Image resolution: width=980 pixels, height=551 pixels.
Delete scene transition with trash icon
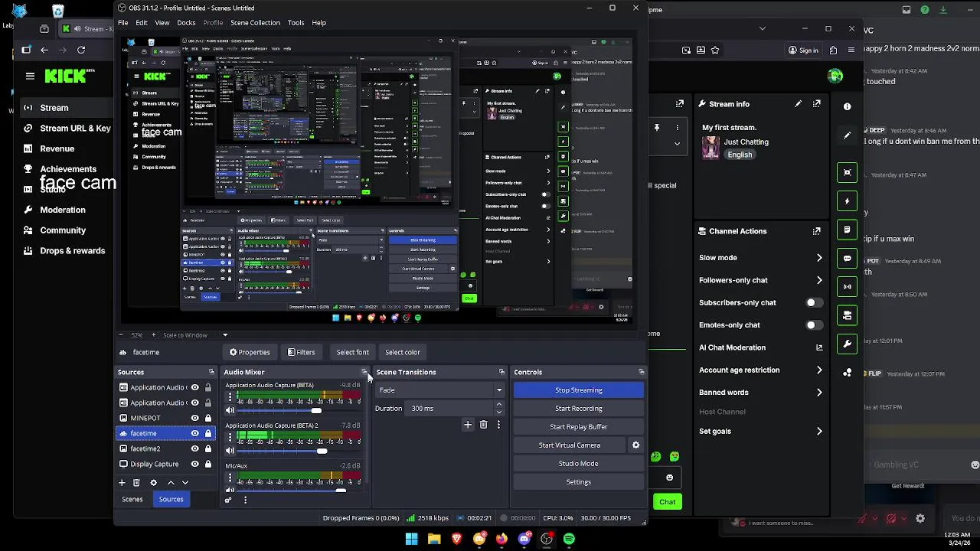pyautogui.click(x=483, y=425)
